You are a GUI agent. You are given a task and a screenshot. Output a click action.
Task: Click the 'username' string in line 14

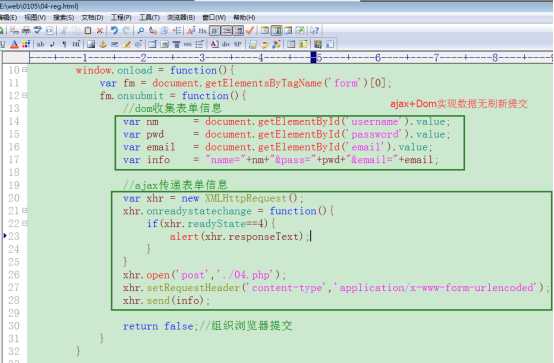coord(375,122)
